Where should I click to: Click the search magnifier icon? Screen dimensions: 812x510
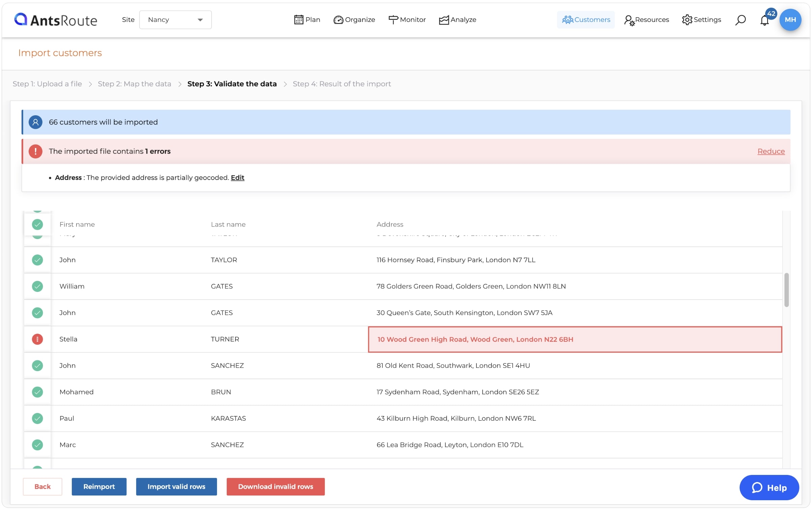click(740, 20)
